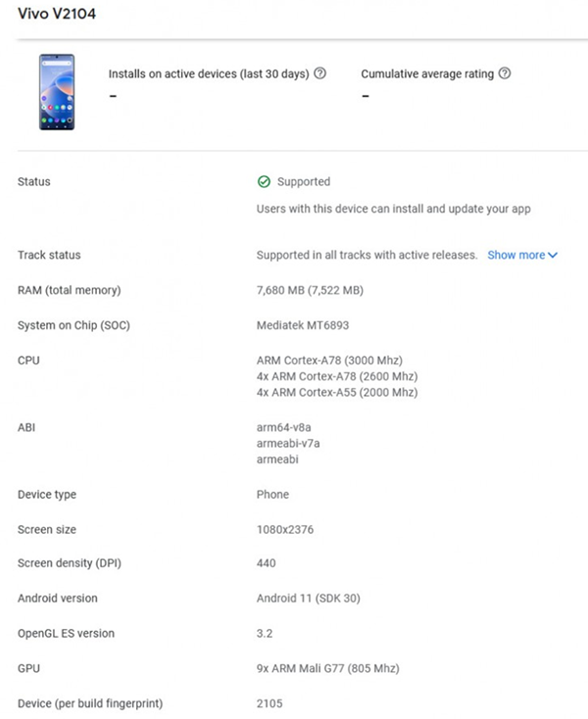
Task: Click the armeabi-v7a ABI entry
Action: tap(288, 444)
